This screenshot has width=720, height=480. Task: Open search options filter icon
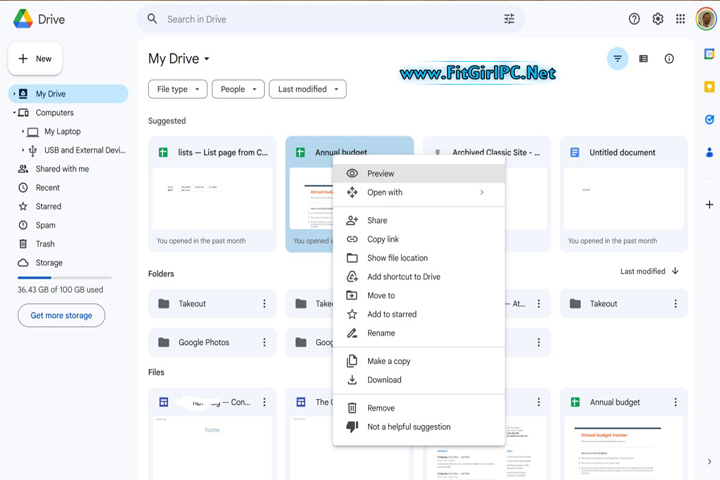click(509, 19)
